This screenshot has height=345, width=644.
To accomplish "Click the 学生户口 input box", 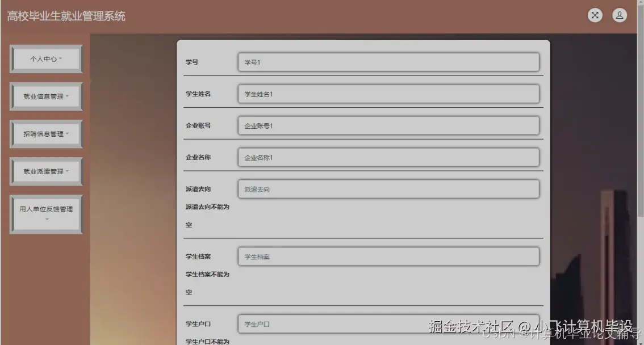I will (388, 324).
